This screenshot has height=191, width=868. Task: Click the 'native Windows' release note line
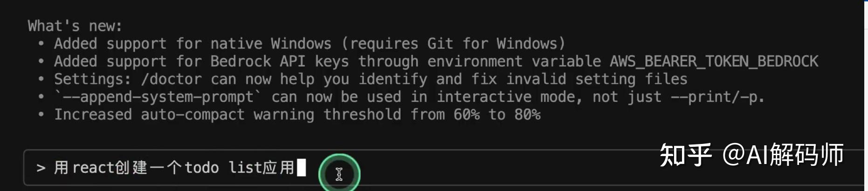[310, 44]
